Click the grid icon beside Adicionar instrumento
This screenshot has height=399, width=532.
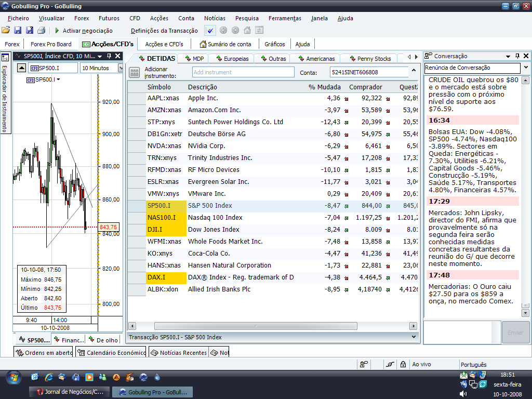point(135,73)
